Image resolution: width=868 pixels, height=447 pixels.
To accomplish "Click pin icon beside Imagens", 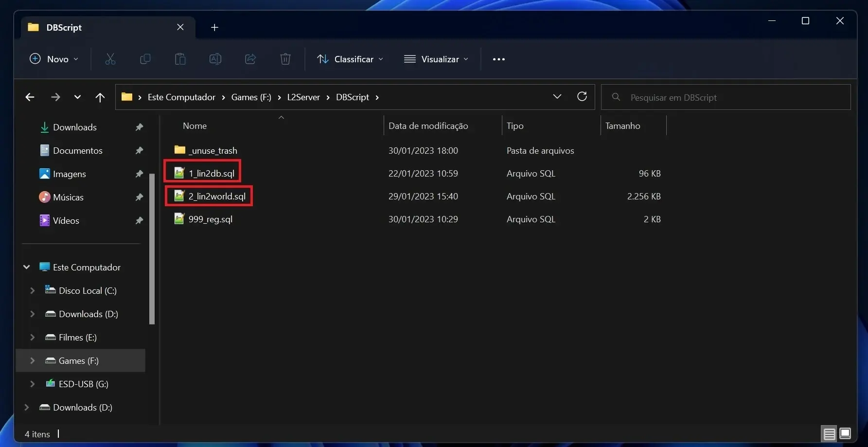I will (x=139, y=174).
